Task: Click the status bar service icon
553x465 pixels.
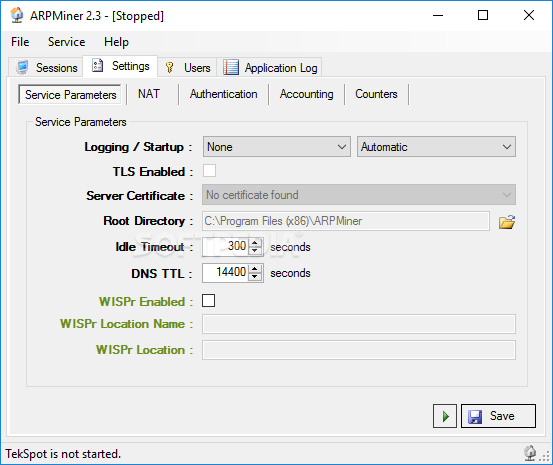Action: pyautogui.click(x=530, y=453)
